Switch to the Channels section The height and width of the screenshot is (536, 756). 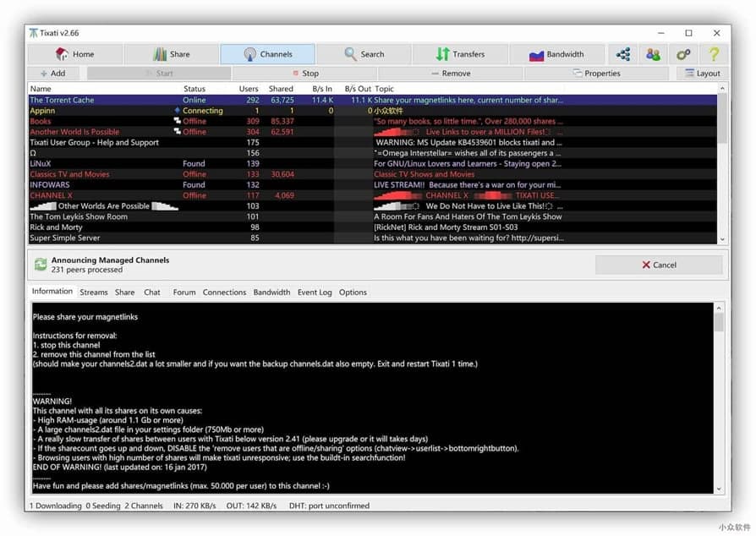point(267,54)
